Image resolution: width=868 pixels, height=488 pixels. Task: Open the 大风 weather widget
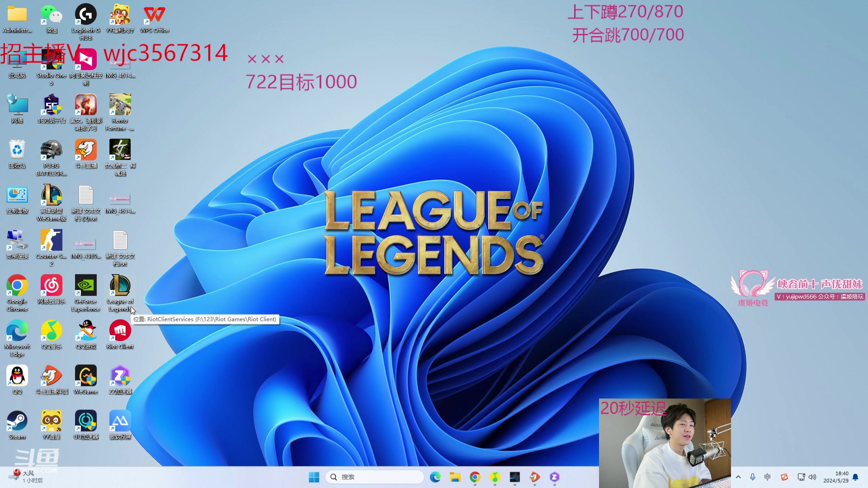click(27, 477)
